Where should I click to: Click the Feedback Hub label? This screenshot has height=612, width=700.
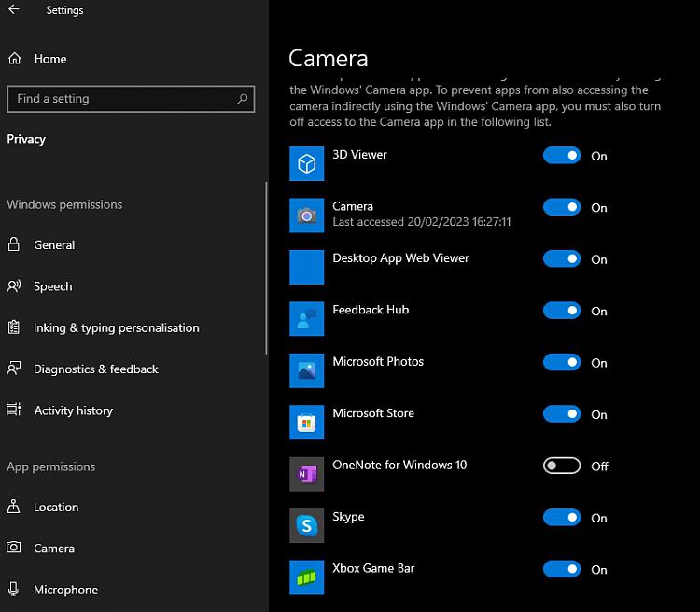coord(371,310)
